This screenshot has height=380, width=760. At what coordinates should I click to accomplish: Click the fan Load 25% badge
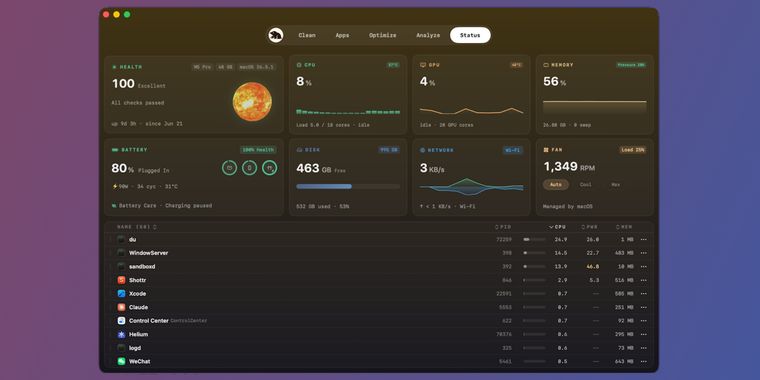[633, 150]
